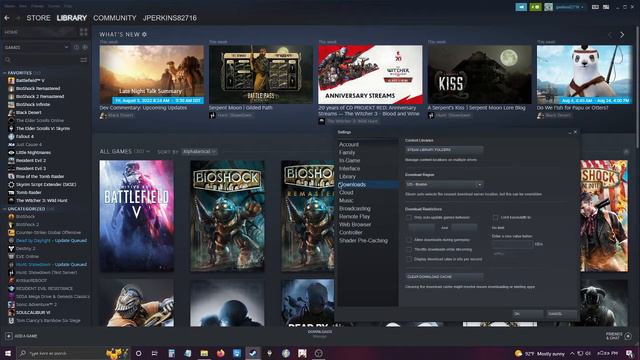Image resolution: width=640 pixels, height=360 pixels.
Task: Open the Windows Start menu
Action: click(x=8, y=353)
